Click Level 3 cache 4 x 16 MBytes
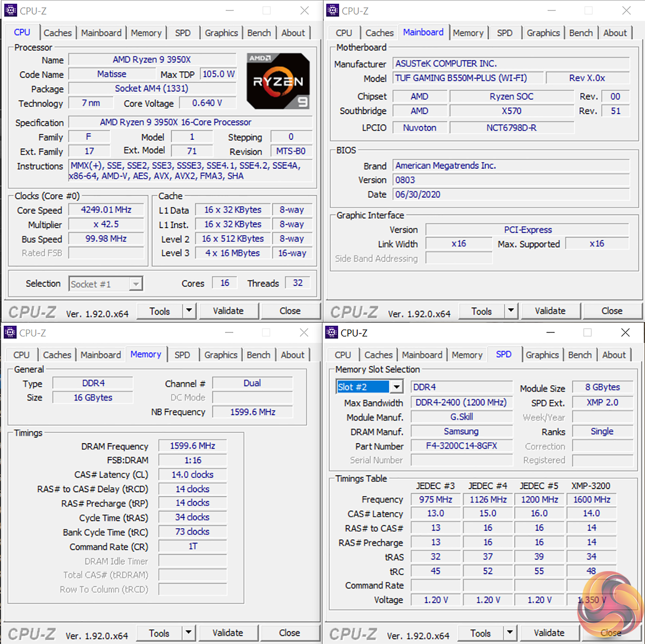Viewport: 645px width, 644px height. pos(233,253)
